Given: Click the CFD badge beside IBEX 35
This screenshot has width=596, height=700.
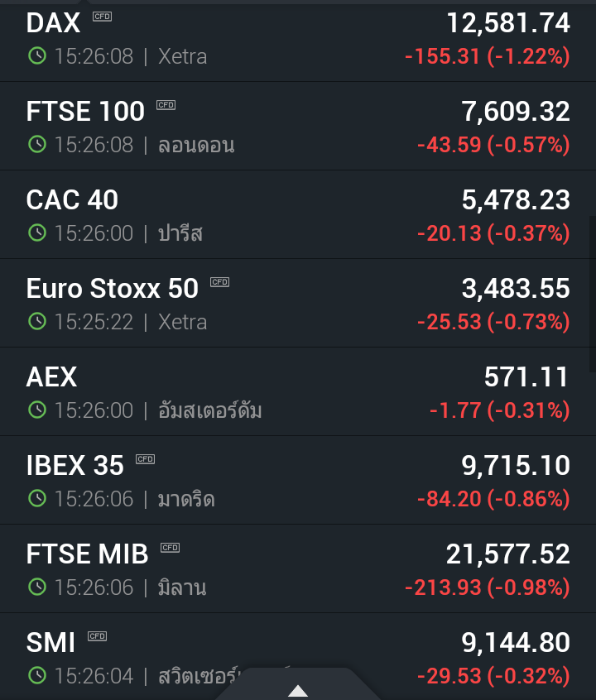Looking at the screenshot, I should tap(145, 459).
